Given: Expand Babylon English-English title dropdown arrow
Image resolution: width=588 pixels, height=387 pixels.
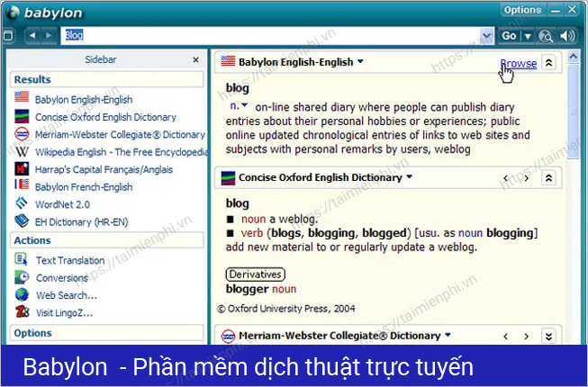Looking at the screenshot, I should [x=360, y=62].
